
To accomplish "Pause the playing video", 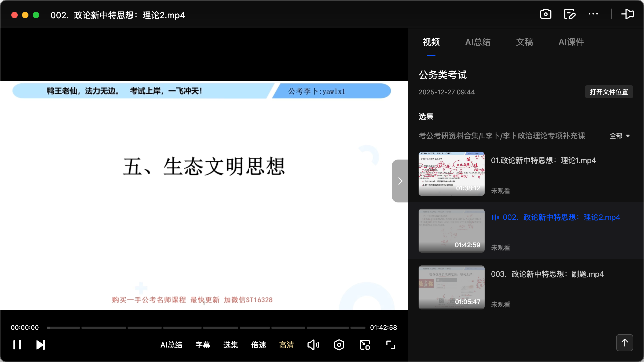I will coord(17,345).
